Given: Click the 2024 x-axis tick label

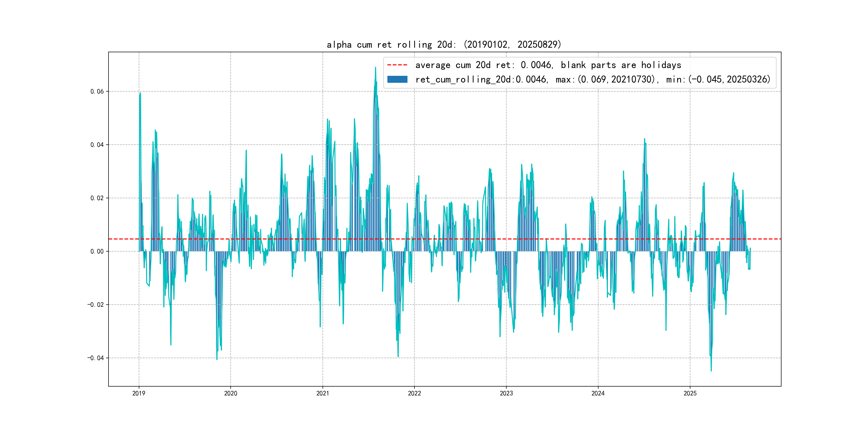Looking at the screenshot, I should coord(598,393).
